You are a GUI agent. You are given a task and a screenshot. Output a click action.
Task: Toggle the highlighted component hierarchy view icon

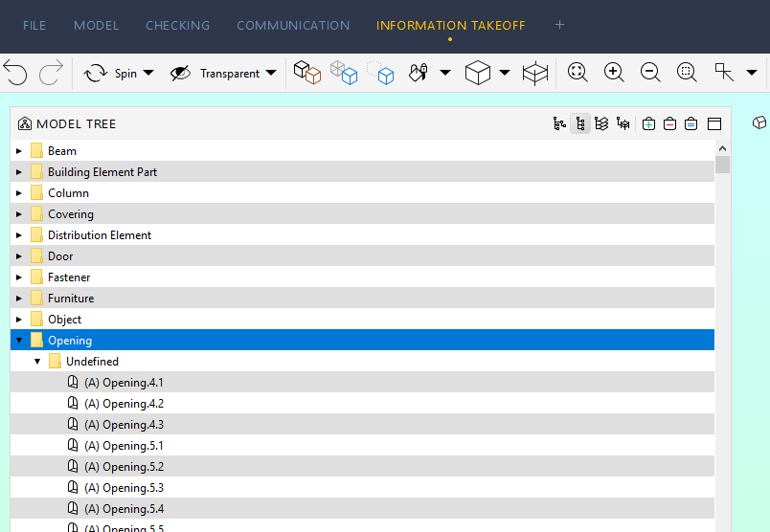[580, 123]
